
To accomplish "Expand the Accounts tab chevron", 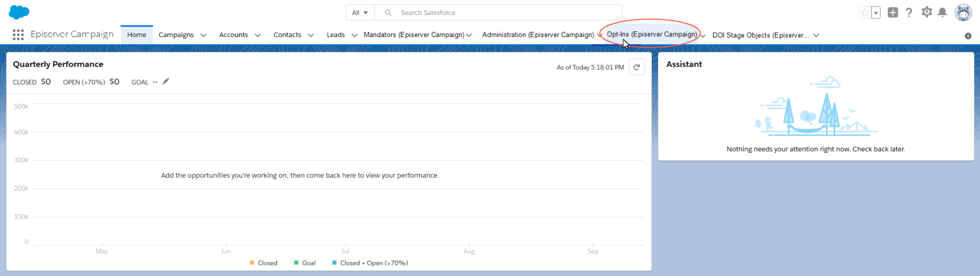I will coord(257,35).
